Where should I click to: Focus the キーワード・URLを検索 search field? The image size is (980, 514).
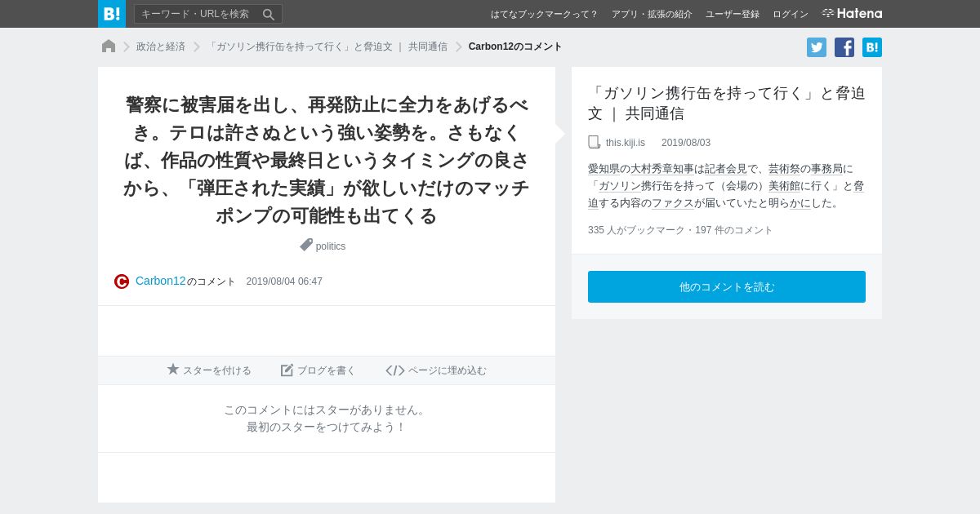pyautogui.click(x=208, y=14)
